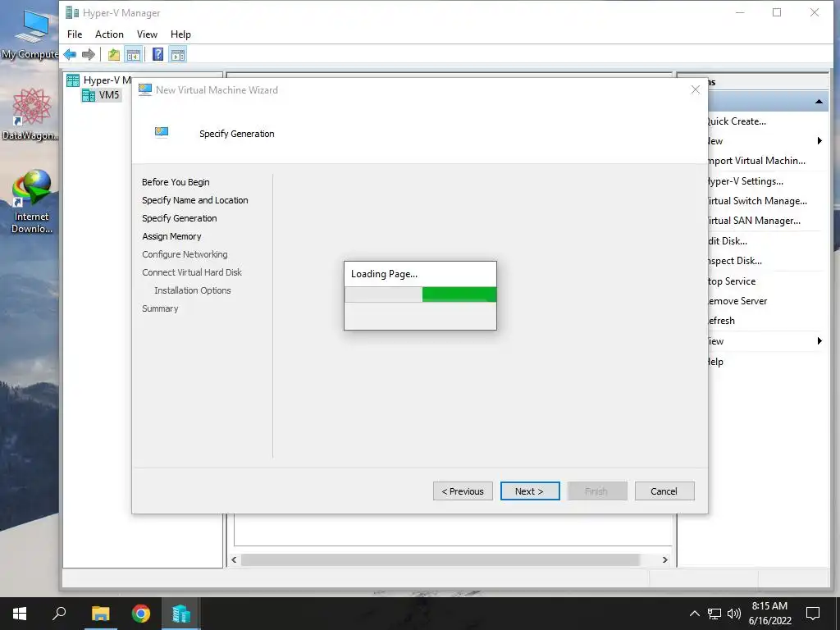
Task: Open the View menu
Action: coord(147,34)
